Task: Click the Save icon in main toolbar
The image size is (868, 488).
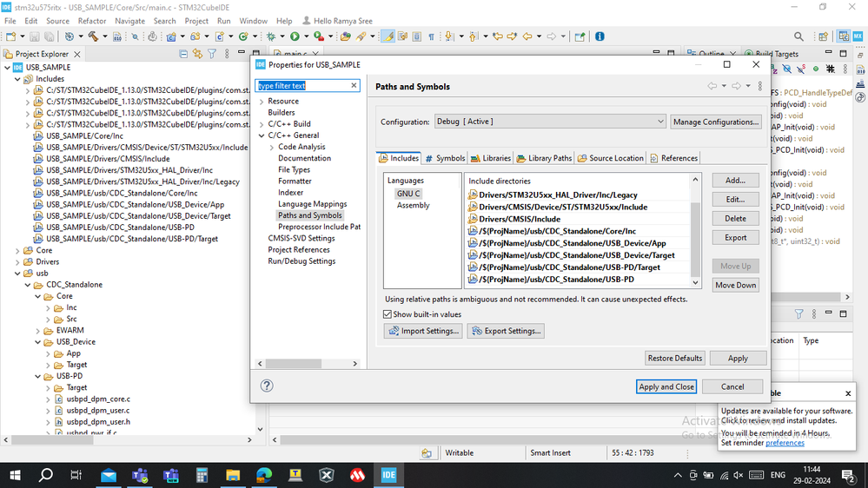Action: (35, 36)
